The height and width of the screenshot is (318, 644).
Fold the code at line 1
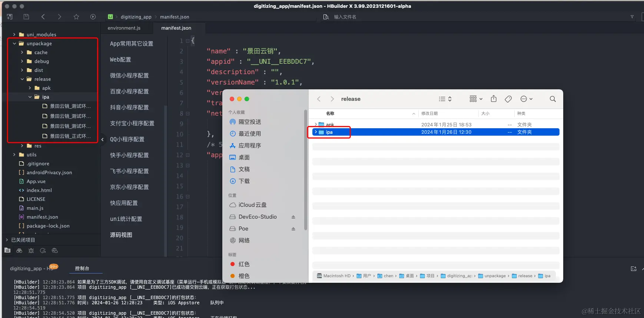187,41
